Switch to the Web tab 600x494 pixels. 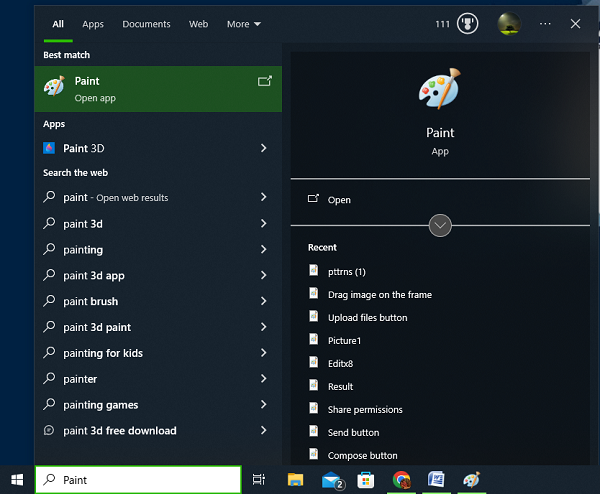pyautogui.click(x=199, y=24)
